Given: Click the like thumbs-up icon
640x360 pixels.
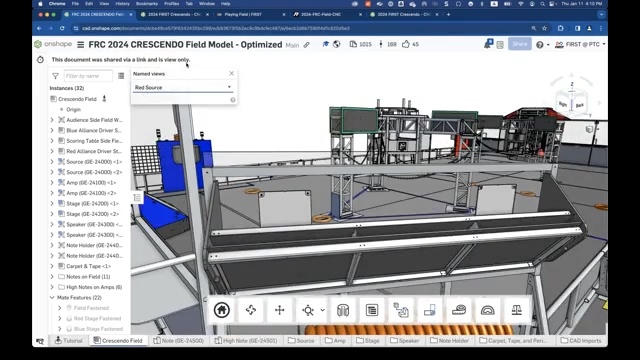Looking at the screenshot, I should tap(406, 44).
